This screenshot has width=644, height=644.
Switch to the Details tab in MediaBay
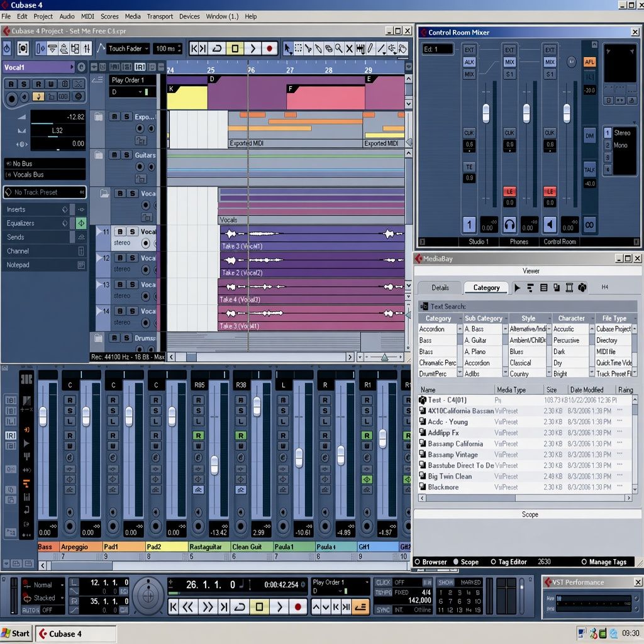click(x=440, y=287)
